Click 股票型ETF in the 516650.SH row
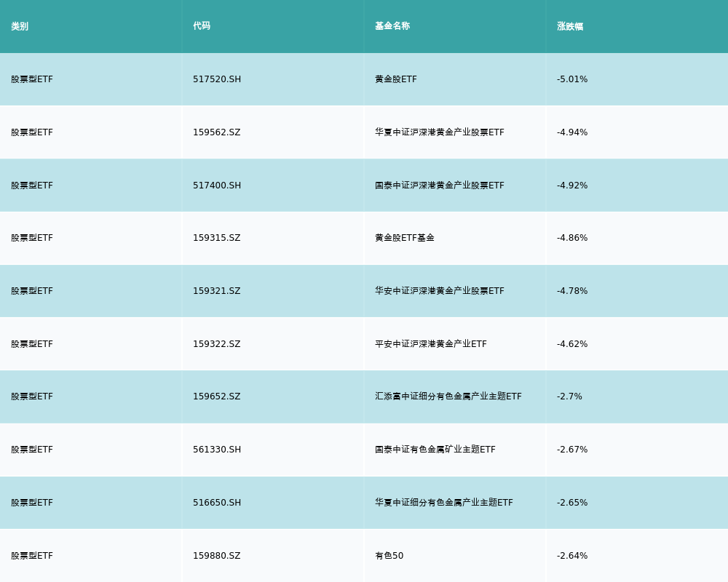This screenshot has width=728, height=582. tap(32, 503)
